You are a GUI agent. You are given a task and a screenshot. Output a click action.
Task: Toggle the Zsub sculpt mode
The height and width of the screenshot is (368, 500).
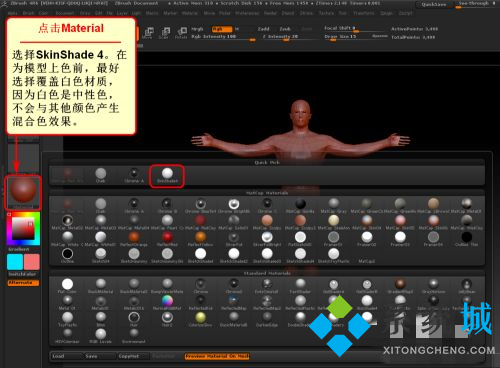pos(285,29)
